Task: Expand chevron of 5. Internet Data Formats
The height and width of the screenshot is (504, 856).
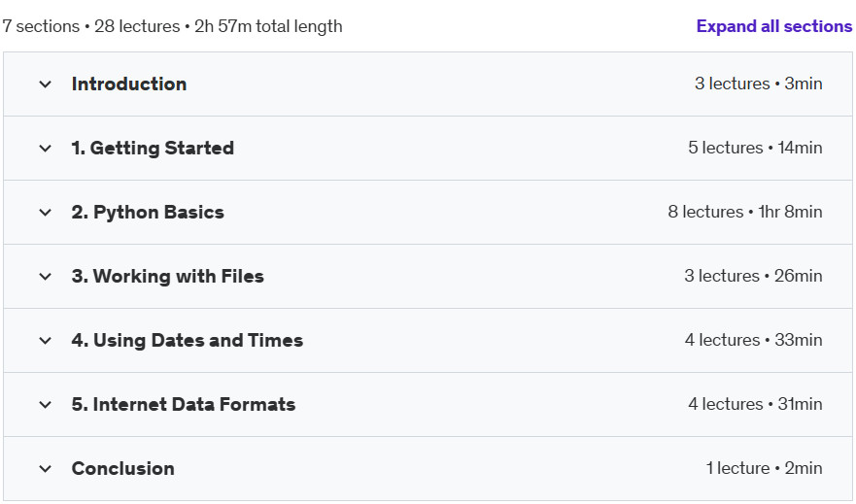Action: pos(46,405)
